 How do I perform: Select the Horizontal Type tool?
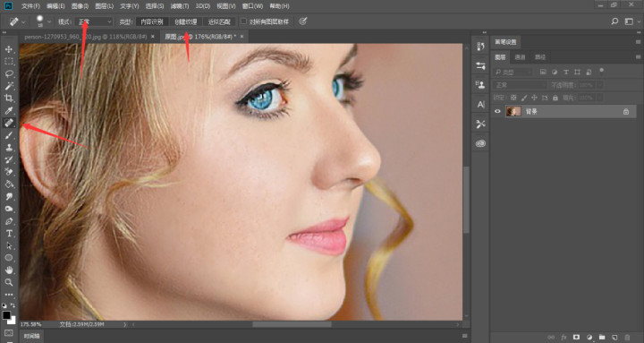[9, 233]
